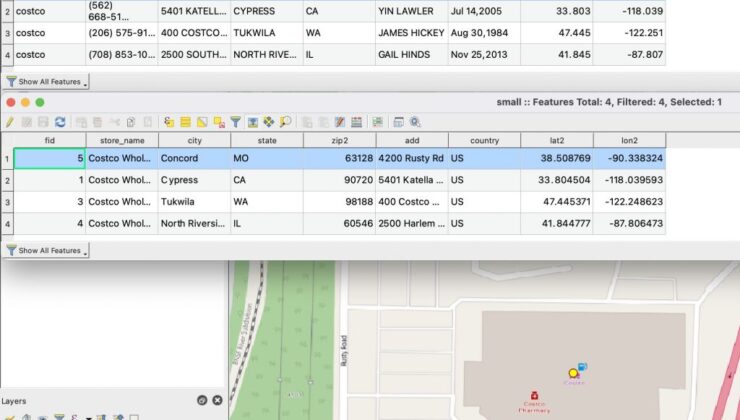Toggle editing mode with the pencil icon

click(x=9, y=122)
